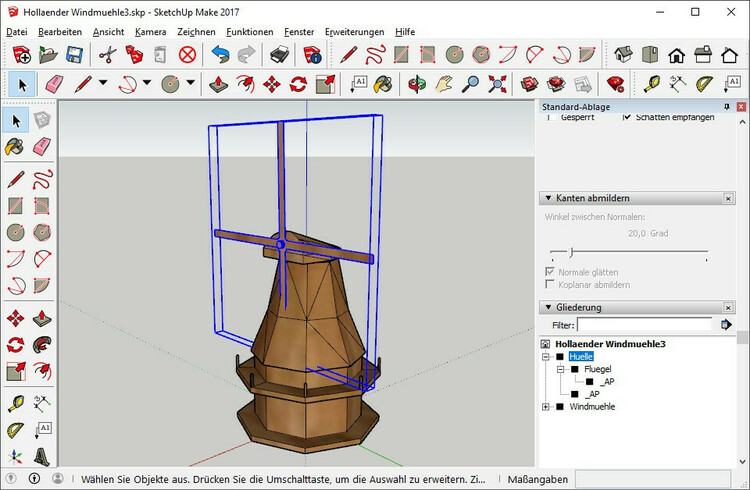Click the Gliederung details arrow button
The width and height of the screenshot is (750, 490).
point(727,325)
